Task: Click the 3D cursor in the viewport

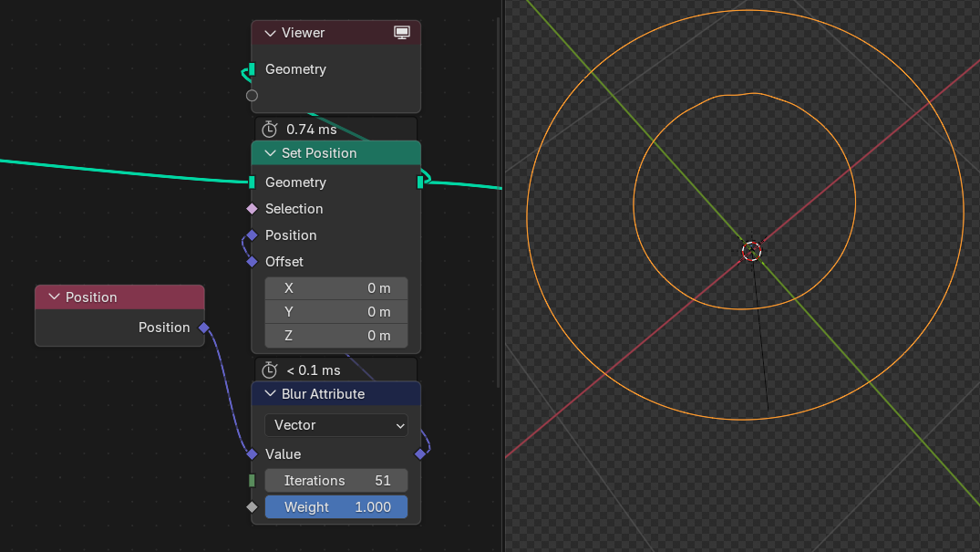Action: (751, 251)
